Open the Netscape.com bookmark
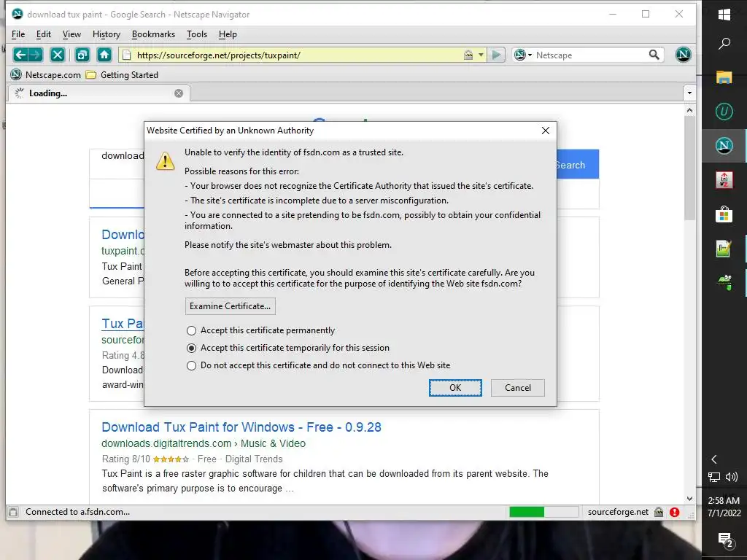This screenshot has height=560, width=747. tap(46, 75)
